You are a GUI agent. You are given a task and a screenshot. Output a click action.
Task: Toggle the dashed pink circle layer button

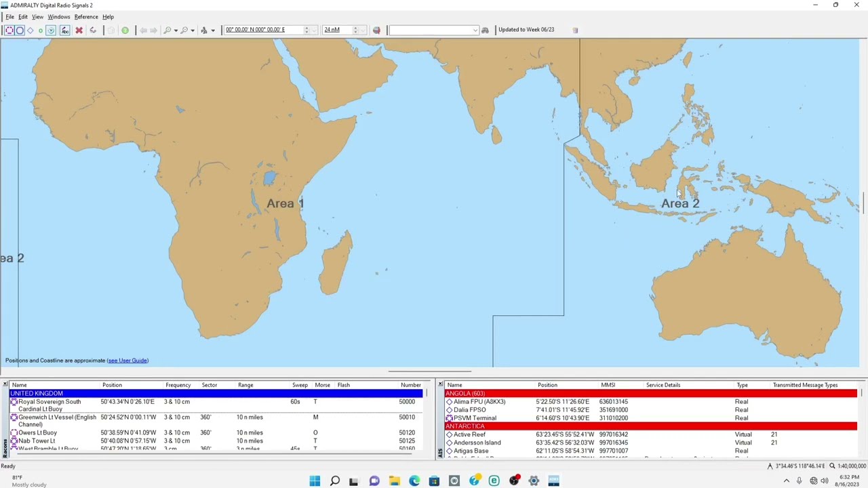[x=9, y=30]
